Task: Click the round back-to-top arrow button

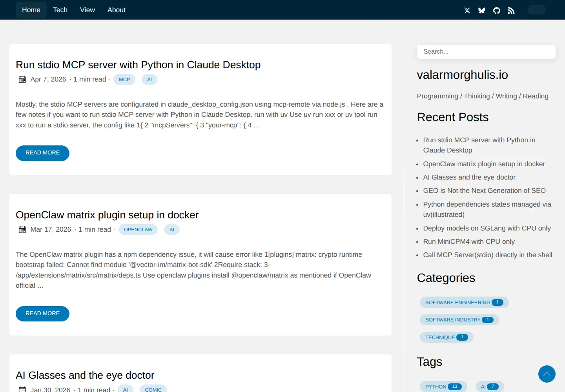Action: coord(547,374)
